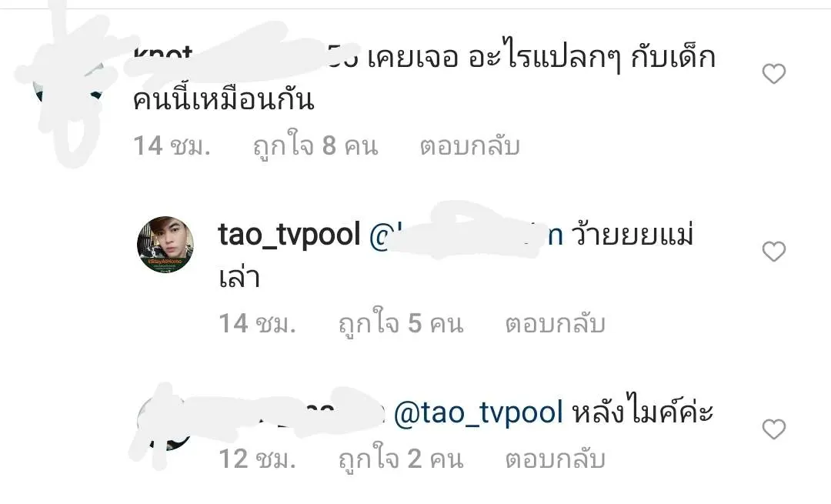The width and height of the screenshot is (831, 504).
Task: Select the 12 ชม. timestamp on the last comment
Action: (257, 459)
